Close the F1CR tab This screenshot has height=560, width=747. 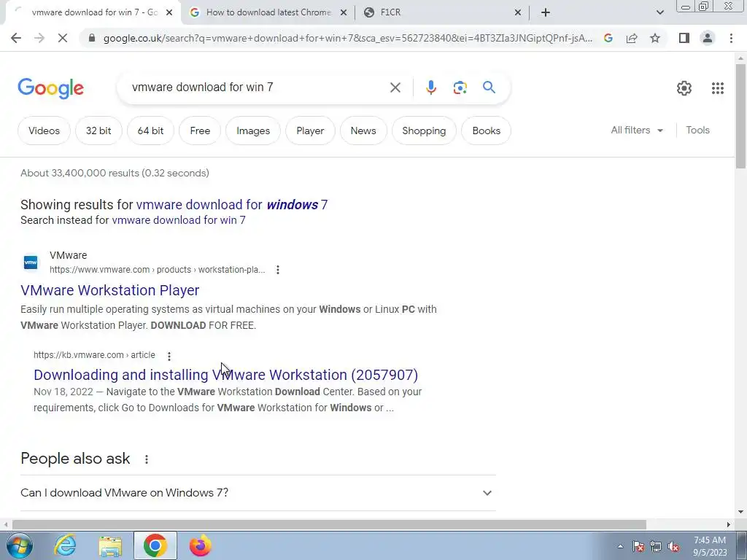coord(518,12)
